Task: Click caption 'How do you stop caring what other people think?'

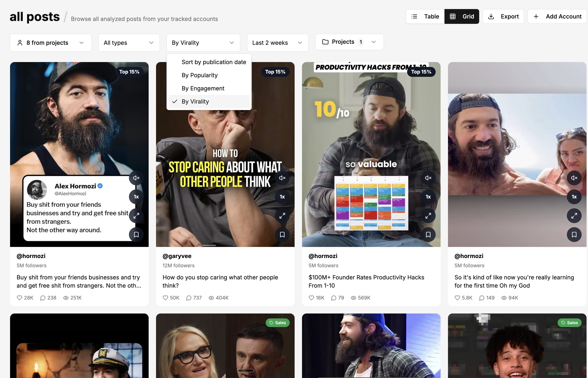Action: pyautogui.click(x=220, y=281)
